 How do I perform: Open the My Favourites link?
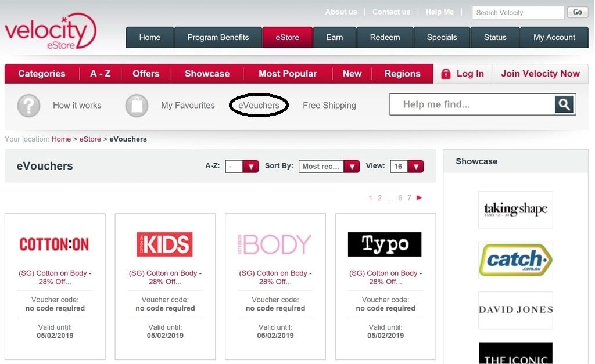click(188, 106)
